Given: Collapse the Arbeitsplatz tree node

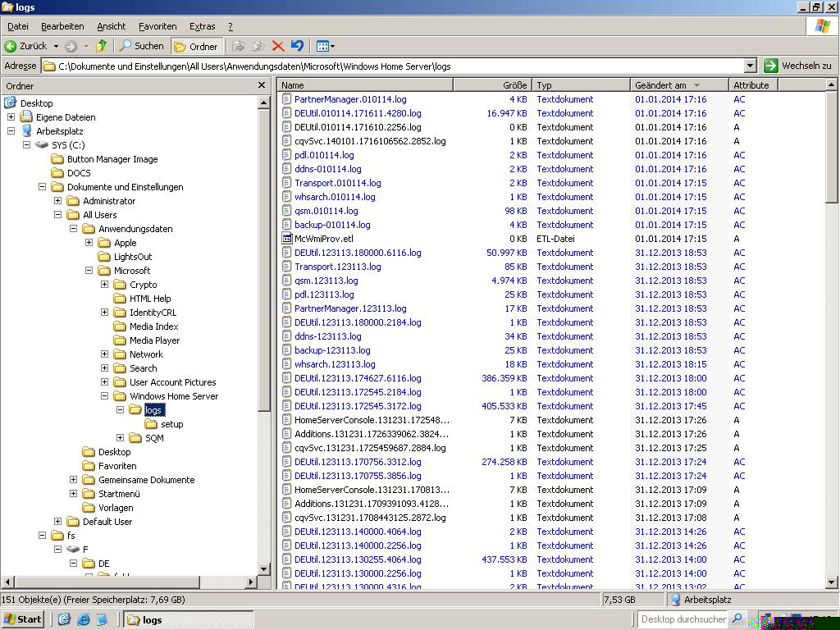Looking at the screenshot, I should click(11, 130).
